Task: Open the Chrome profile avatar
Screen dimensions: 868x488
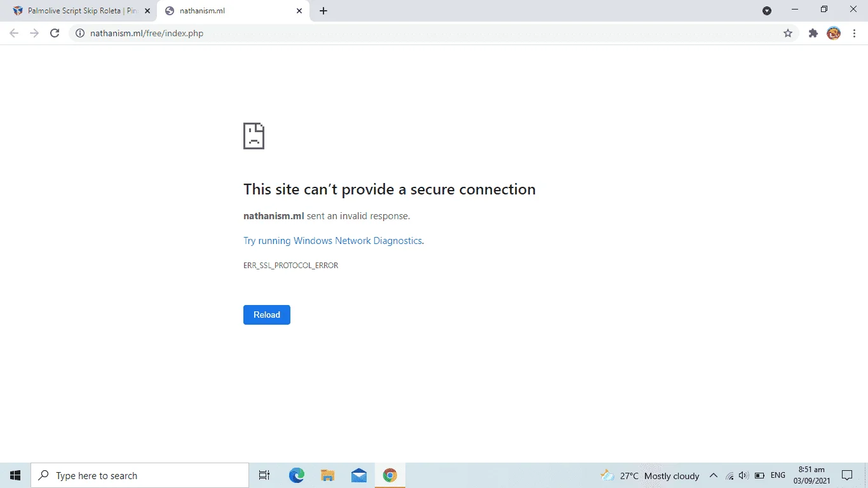Action: (834, 33)
